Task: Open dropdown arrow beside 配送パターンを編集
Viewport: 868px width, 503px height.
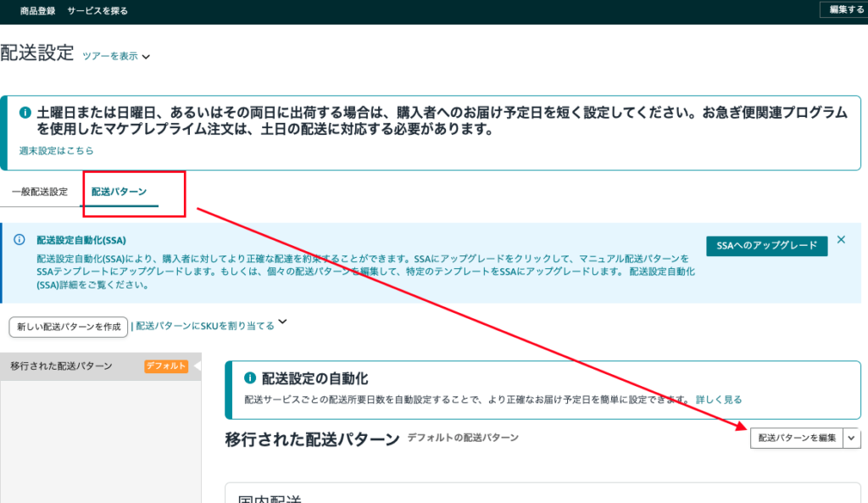Action: pyautogui.click(x=852, y=438)
